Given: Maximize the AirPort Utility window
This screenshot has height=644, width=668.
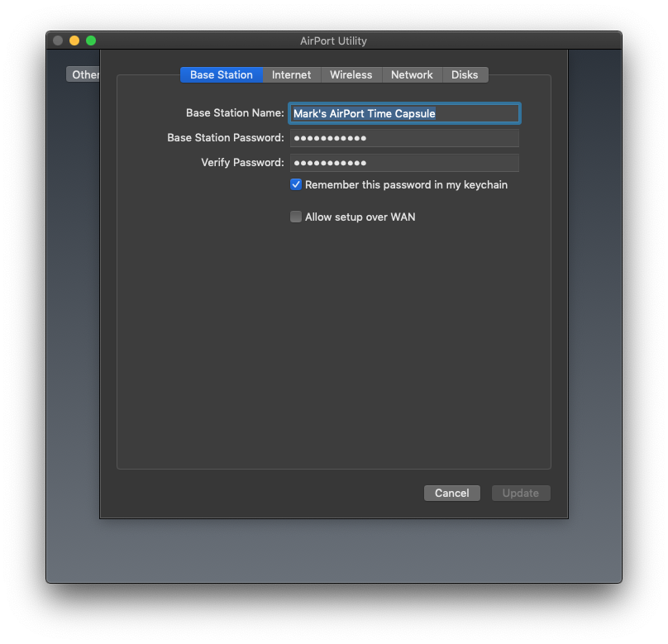Looking at the screenshot, I should click(x=91, y=41).
